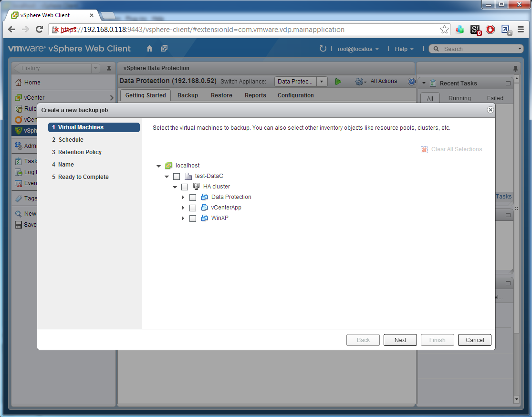
Task: Check the vCenterApp checkbox
Action: [x=193, y=208]
